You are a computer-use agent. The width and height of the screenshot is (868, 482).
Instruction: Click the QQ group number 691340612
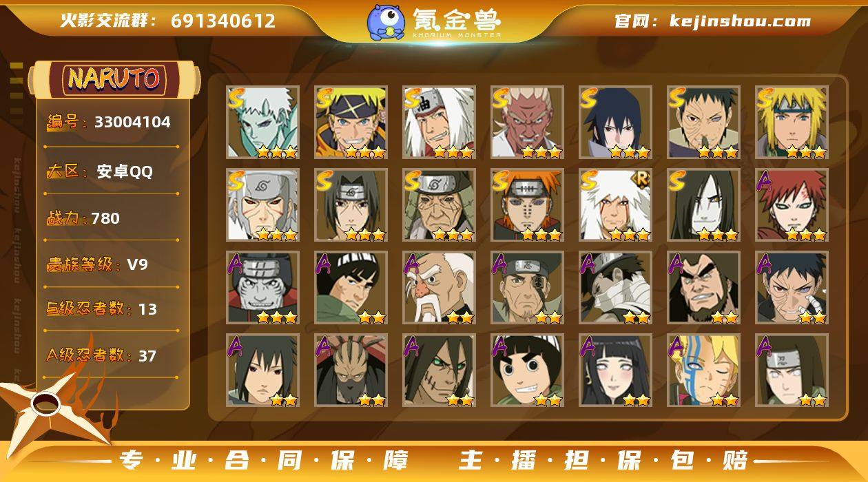pos(223,21)
